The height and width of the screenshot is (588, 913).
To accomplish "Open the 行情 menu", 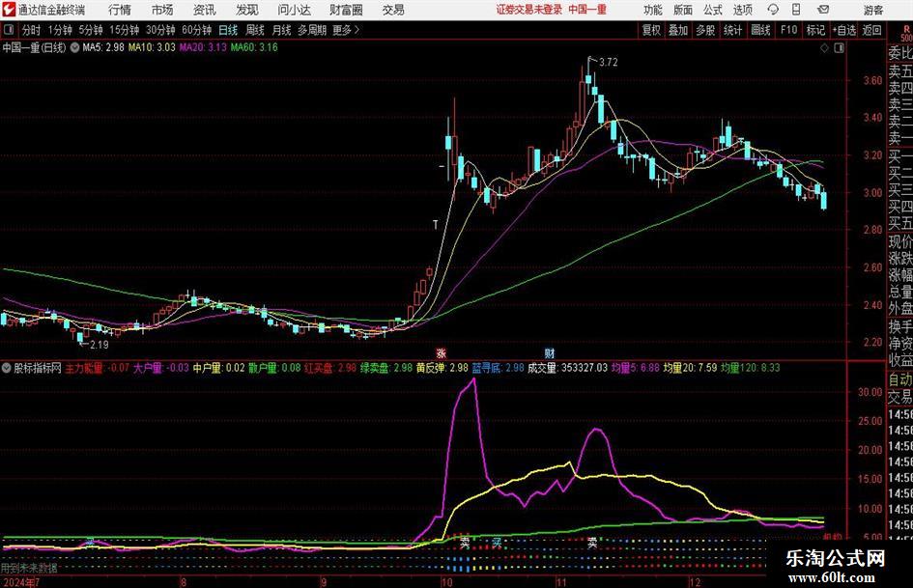I will [x=120, y=10].
